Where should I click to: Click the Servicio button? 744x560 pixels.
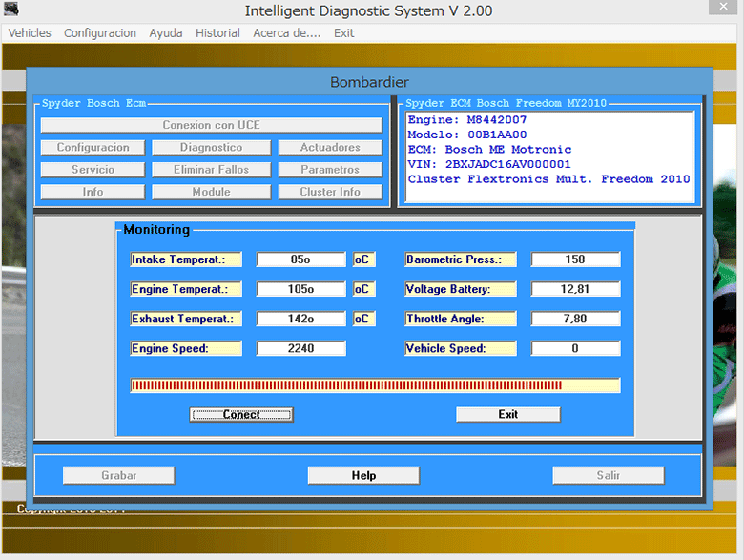93,170
